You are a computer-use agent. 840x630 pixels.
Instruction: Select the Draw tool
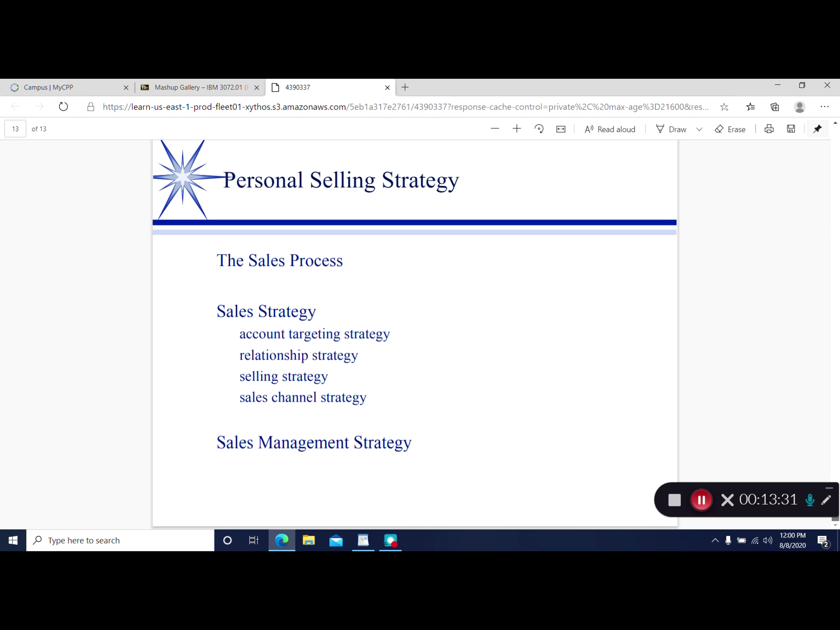tap(671, 129)
